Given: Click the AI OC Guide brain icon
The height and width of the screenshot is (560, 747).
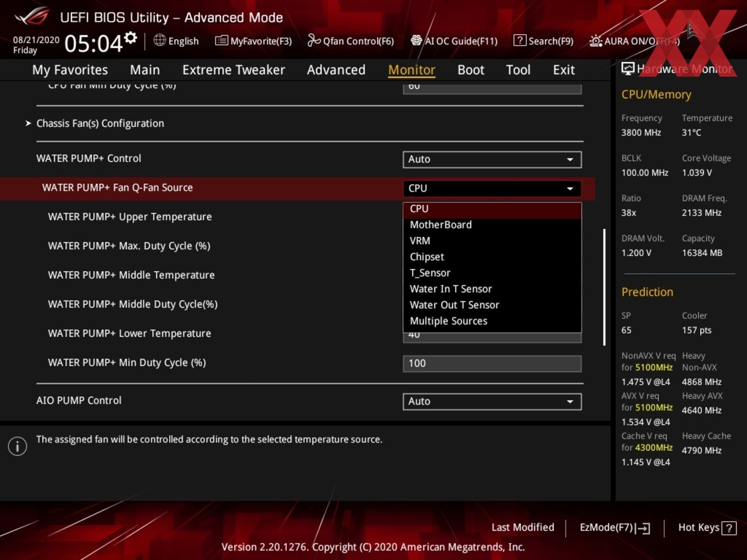Looking at the screenshot, I should click(x=416, y=41).
